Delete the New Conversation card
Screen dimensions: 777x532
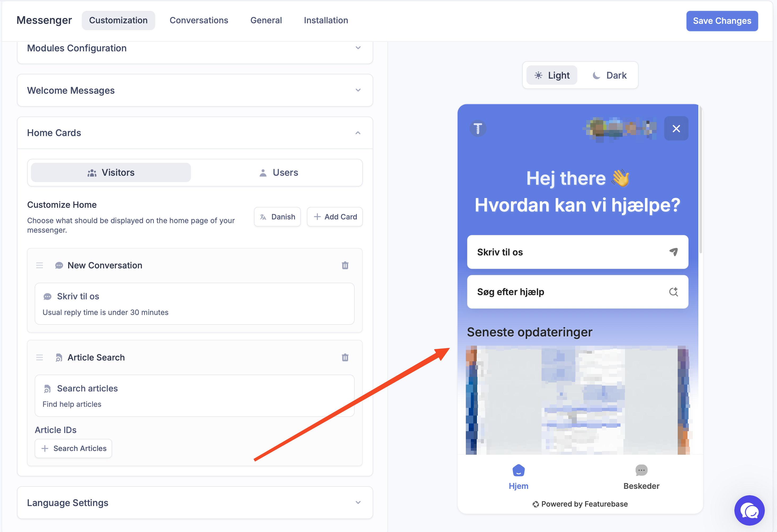point(345,265)
